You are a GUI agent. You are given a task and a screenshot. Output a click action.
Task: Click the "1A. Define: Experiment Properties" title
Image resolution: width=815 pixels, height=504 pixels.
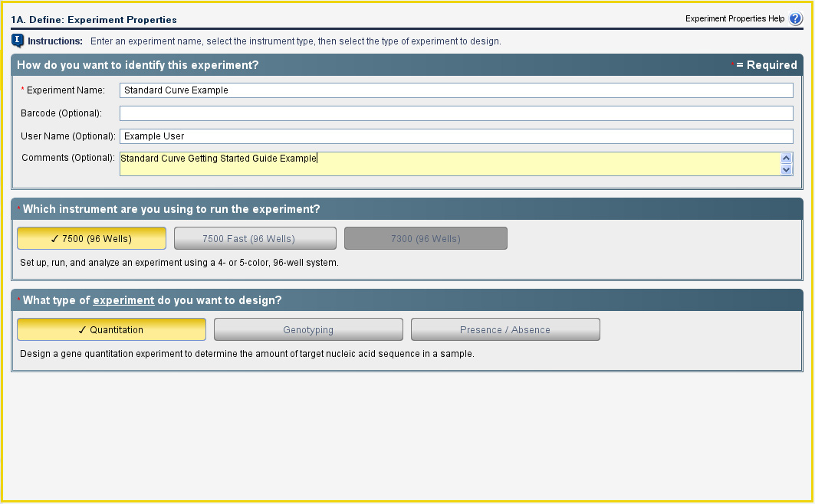pos(94,20)
